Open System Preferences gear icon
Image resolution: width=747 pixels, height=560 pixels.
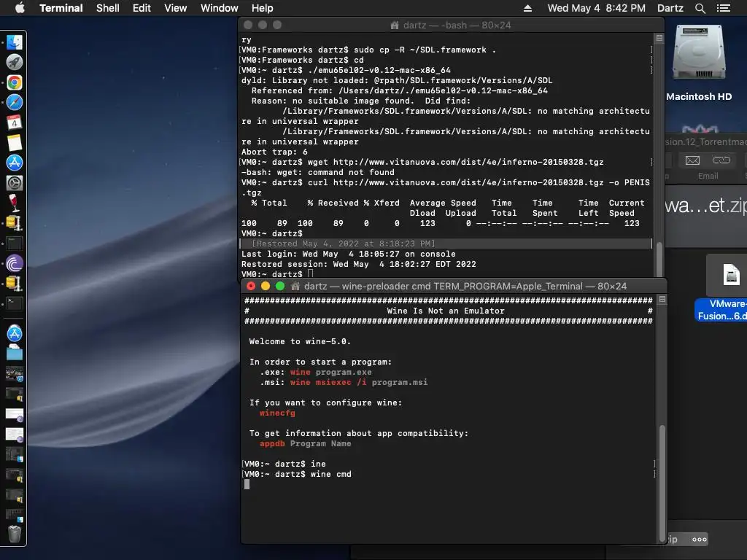click(x=15, y=183)
